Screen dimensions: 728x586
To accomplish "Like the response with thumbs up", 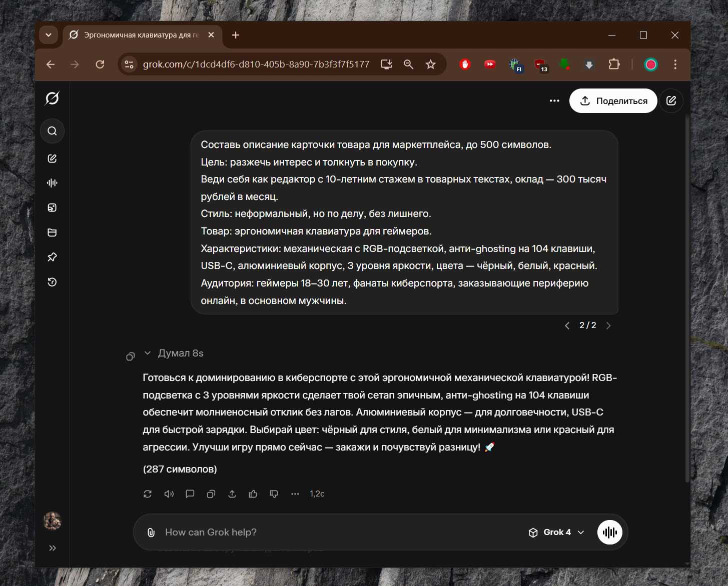I will point(253,494).
